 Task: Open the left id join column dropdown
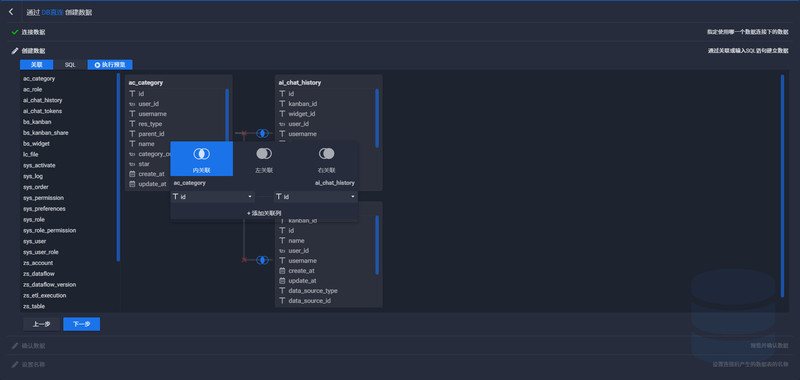213,197
